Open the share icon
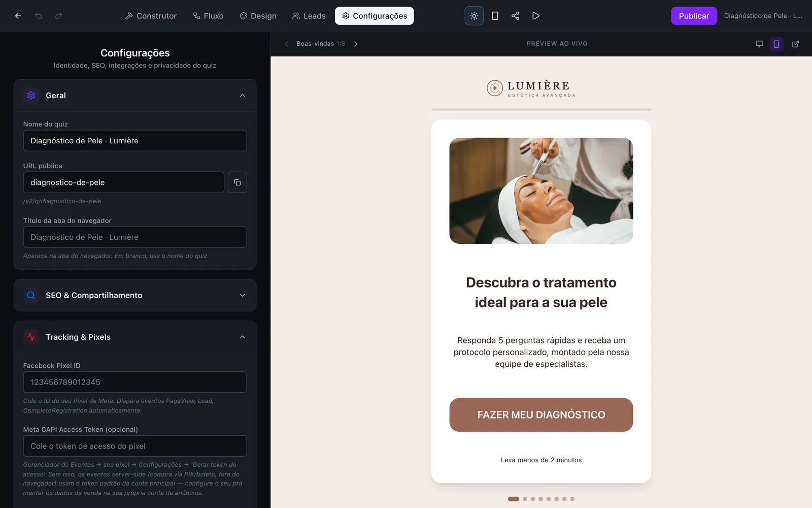This screenshot has height=508, width=812. pos(515,16)
